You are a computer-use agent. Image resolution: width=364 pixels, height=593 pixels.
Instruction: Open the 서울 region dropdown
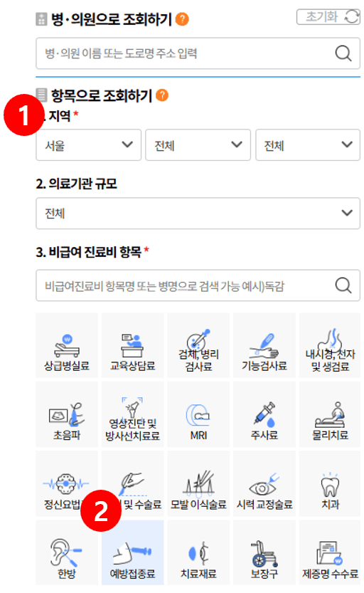[x=89, y=145]
